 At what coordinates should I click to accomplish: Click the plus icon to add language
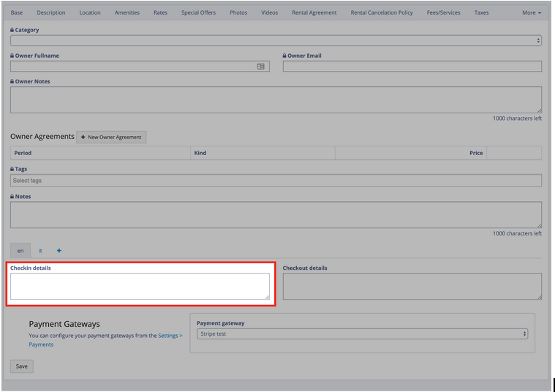(59, 251)
